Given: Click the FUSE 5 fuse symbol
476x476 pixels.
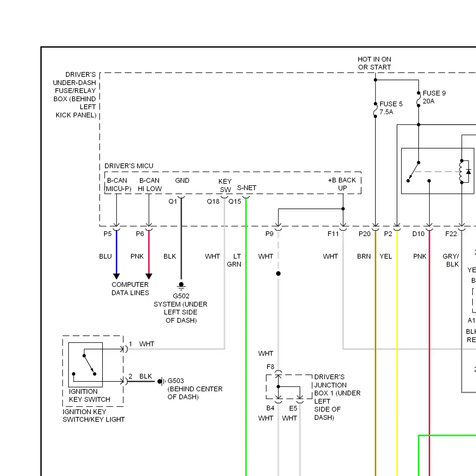Looking at the screenshot, I should (x=375, y=110).
